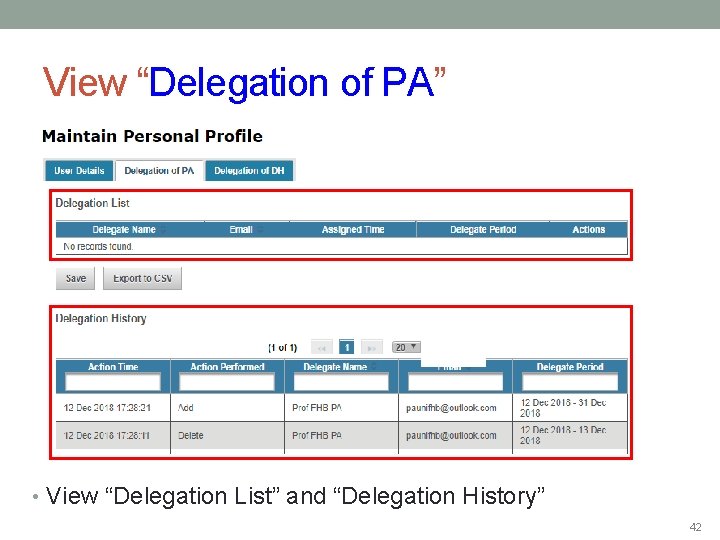Click the Save button
Screen dimensions: 720x540
(75, 278)
